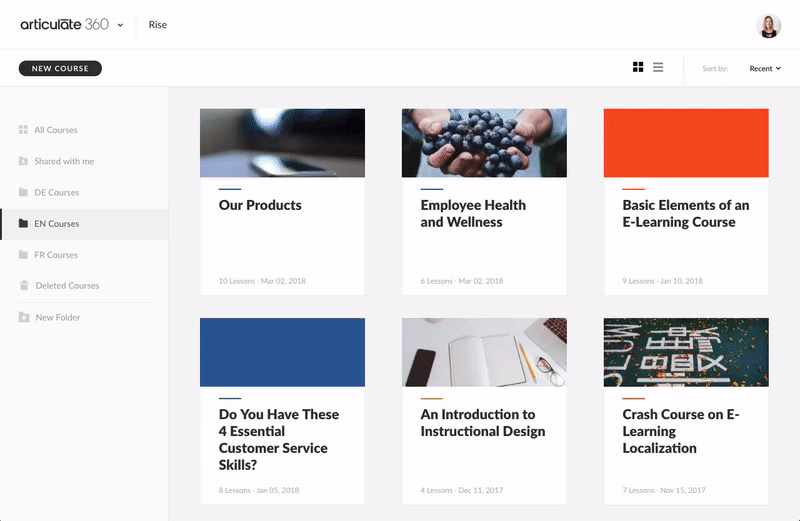
Task: Click the Shared with me folder icon
Action: pyautogui.click(x=23, y=161)
